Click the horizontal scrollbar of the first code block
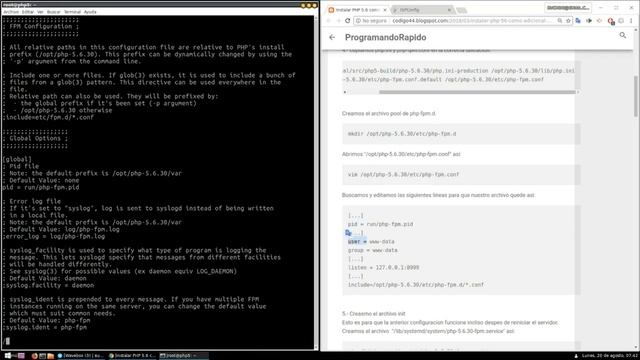640x360 pixels. click(477, 92)
